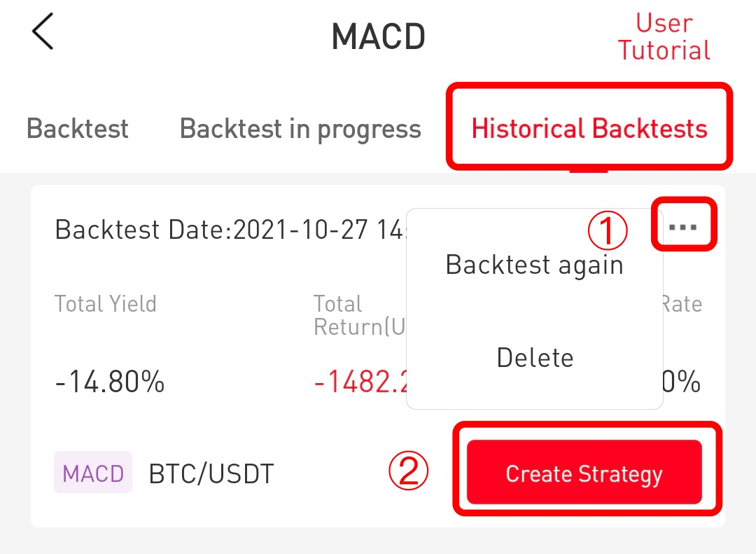
Task: Open the three-dot more options menu
Action: [x=683, y=227]
